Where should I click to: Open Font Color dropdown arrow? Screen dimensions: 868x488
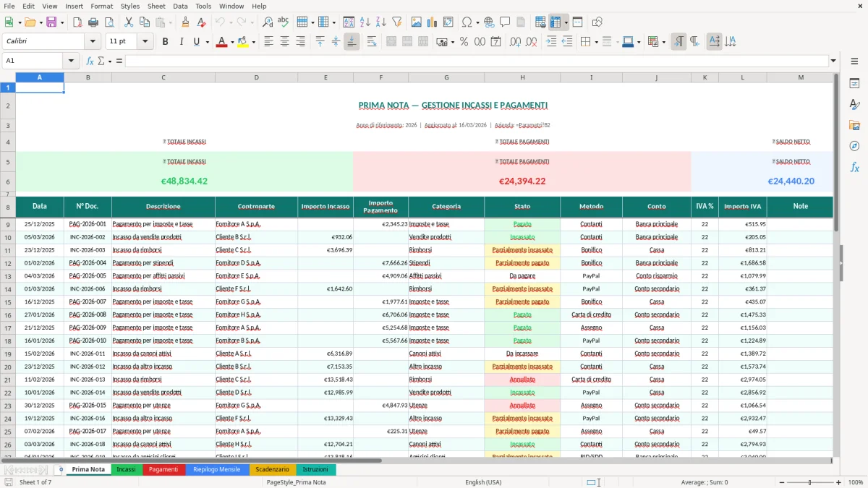pyautogui.click(x=231, y=42)
